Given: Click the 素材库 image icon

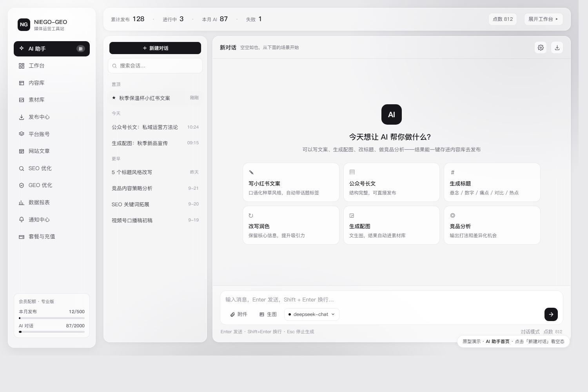Looking at the screenshot, I should tap(22, 100).
